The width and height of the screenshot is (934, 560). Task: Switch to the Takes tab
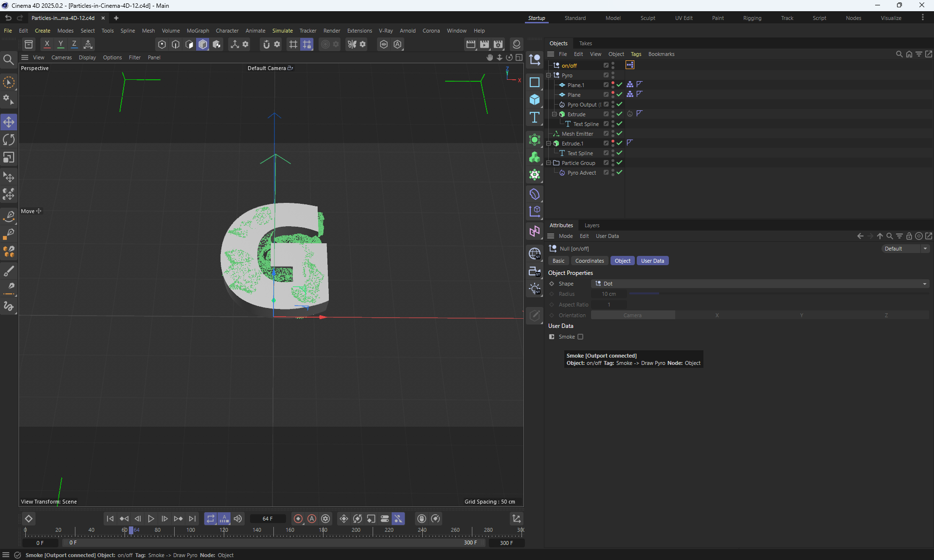(585, 43)
